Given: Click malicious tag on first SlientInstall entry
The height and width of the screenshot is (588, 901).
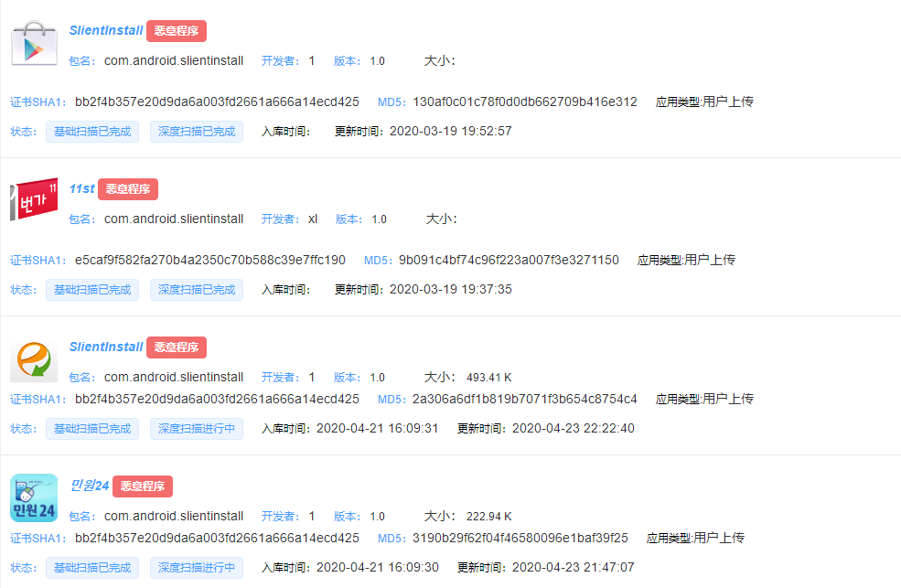Looking at the screenshot, I should (177, 31).
